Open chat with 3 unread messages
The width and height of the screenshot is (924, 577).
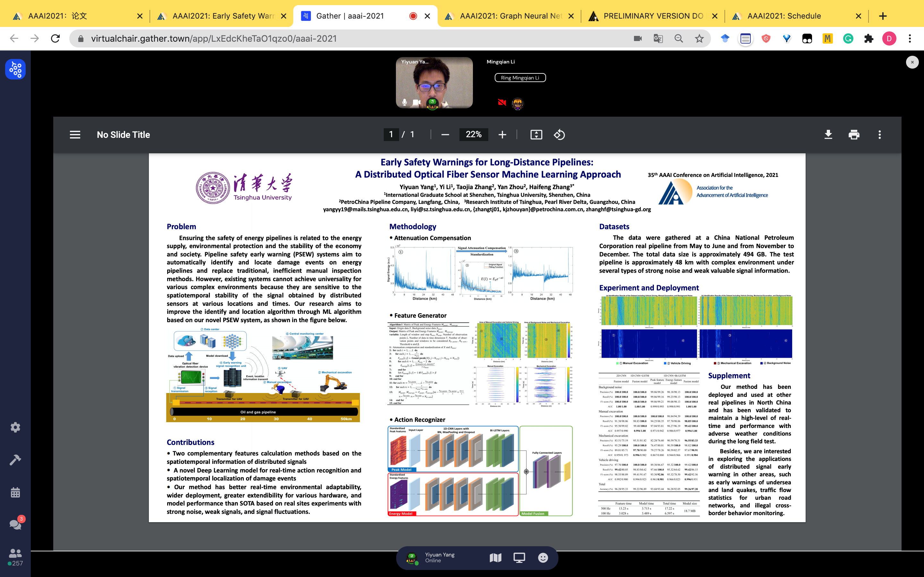pos(15,524)
